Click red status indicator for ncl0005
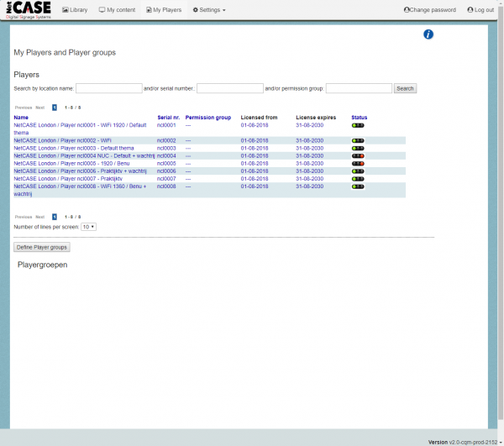504x446 pixels. [x=358, y=164]
